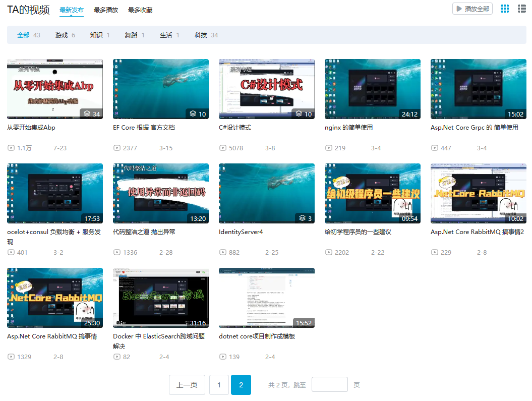This screenshot has height=401, width=532.
Task: Click the play count icon beside 139
Action: (223, 357)
